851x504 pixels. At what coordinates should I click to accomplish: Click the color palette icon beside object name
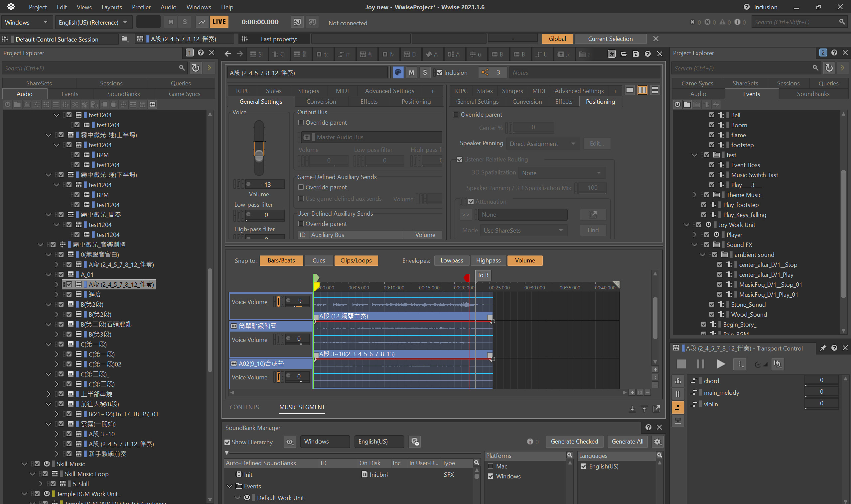[x=398, y=72]
